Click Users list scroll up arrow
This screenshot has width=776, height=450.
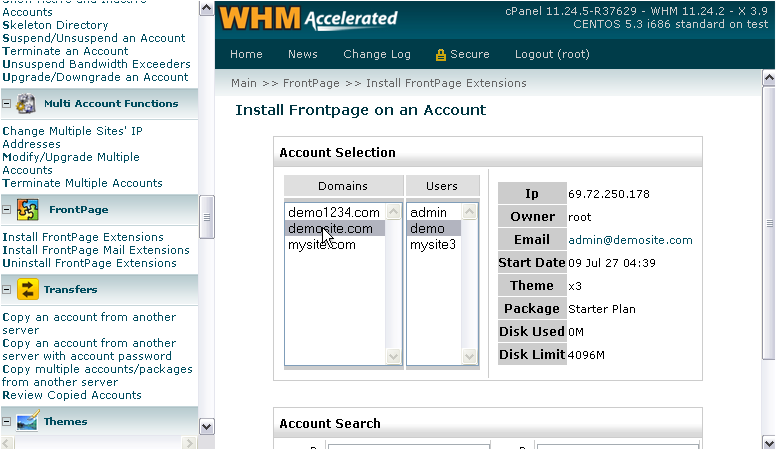point(470,212)
